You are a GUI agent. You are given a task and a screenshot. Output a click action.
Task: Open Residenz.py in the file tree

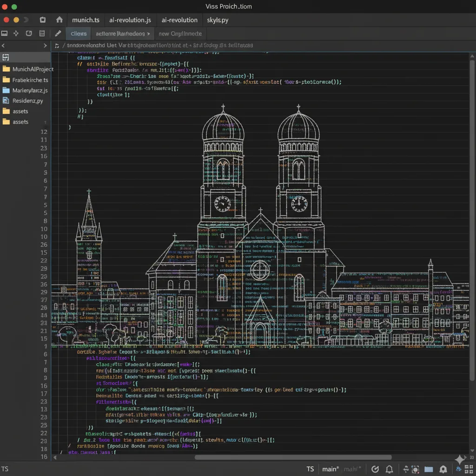point(27,100)
